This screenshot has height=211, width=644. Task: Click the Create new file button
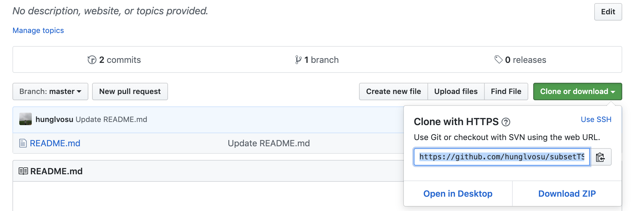(394, 91)
